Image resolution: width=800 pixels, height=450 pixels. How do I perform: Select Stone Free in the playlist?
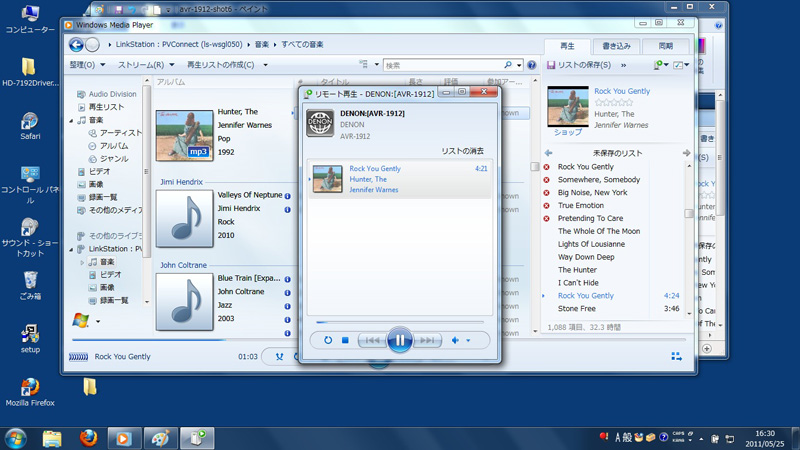coord(577,309)
